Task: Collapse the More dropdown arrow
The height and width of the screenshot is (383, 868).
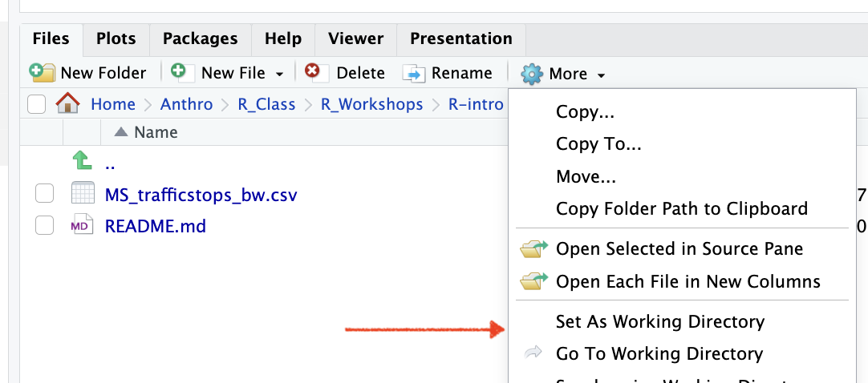Action: tap(601, 75)
